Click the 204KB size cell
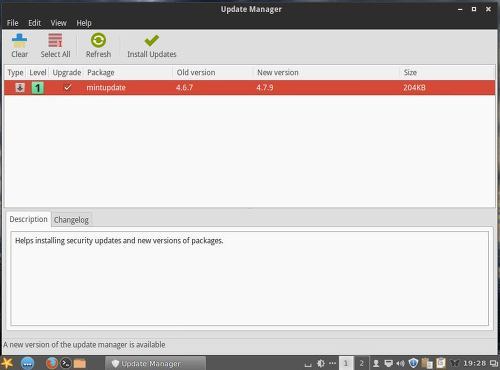This screenshot has height=370, width=500. pyautogui.click(x=414, y=88)
